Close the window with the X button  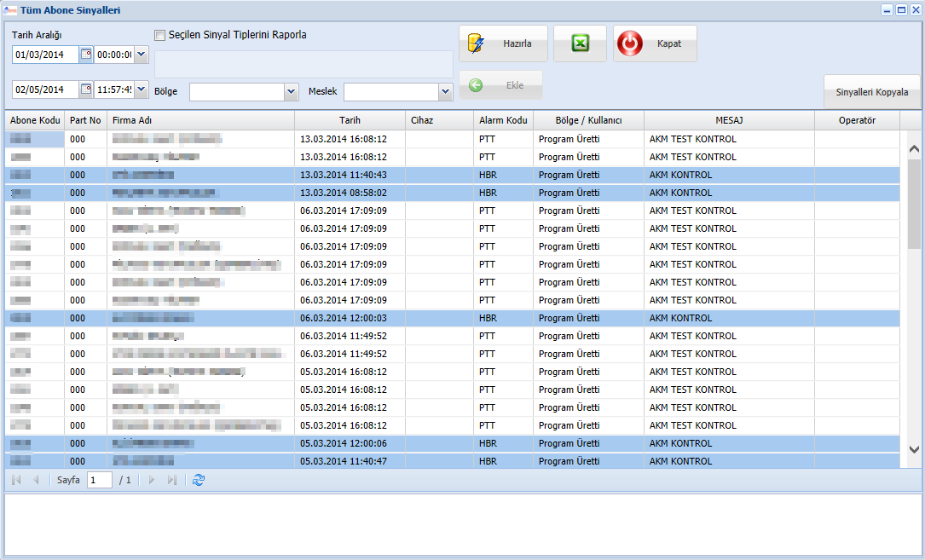pos(916,10)
